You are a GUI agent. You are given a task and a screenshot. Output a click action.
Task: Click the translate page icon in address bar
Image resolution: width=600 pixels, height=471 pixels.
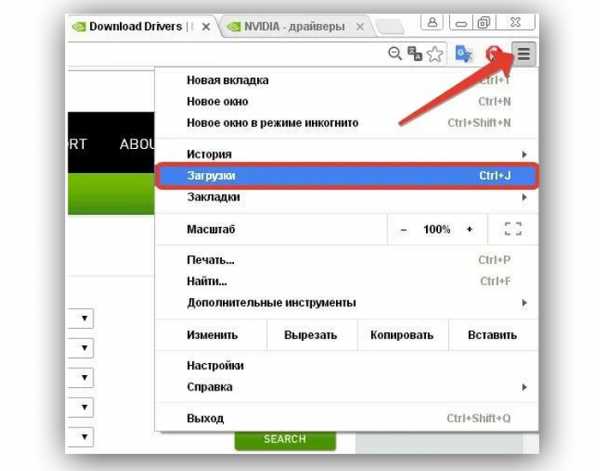(415, 55)
